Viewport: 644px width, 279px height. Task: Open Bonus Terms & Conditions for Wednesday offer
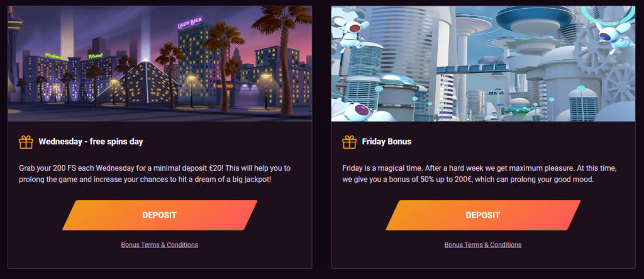tap(160, 244)
